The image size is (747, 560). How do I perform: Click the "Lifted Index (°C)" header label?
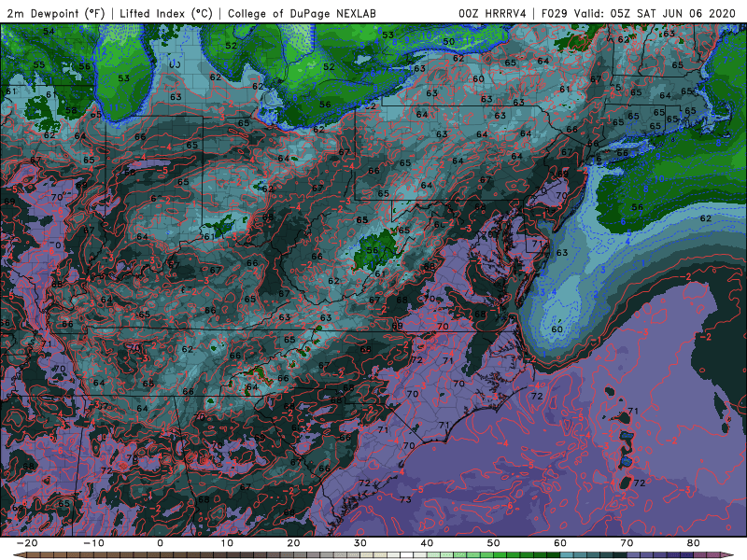click(166, 14)
